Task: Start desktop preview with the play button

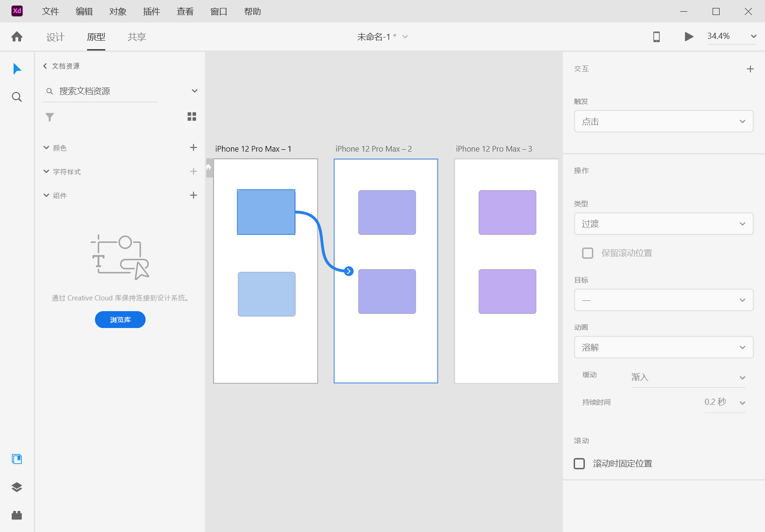Action: tap(689, 36)
